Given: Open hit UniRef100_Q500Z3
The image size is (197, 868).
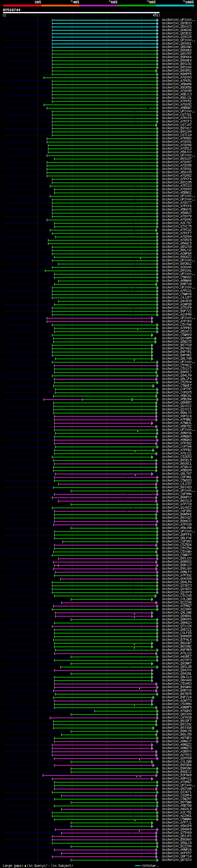Looking at the screenshot, I should click(x=176, y=26).
